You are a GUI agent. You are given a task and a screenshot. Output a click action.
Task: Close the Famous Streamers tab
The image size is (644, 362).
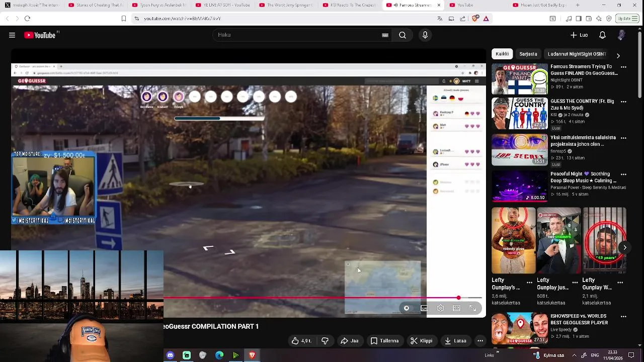point(439,5)
